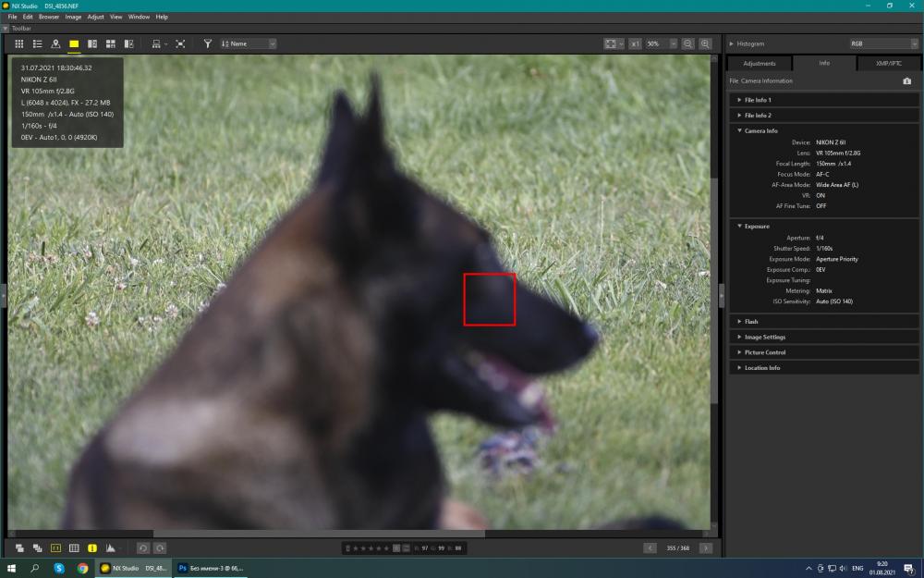Set zoom to 100% with x1 button
This screenshot has width=924, height=578.
tap(635, 43)
